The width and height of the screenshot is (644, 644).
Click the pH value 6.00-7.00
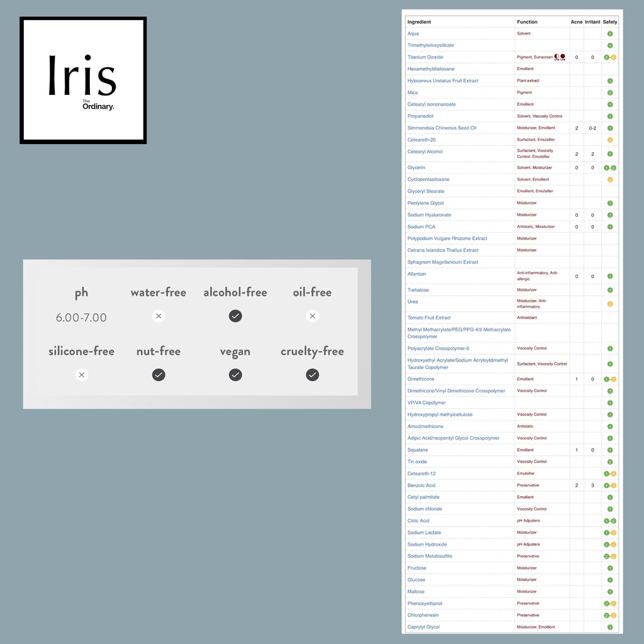point(81,318)
